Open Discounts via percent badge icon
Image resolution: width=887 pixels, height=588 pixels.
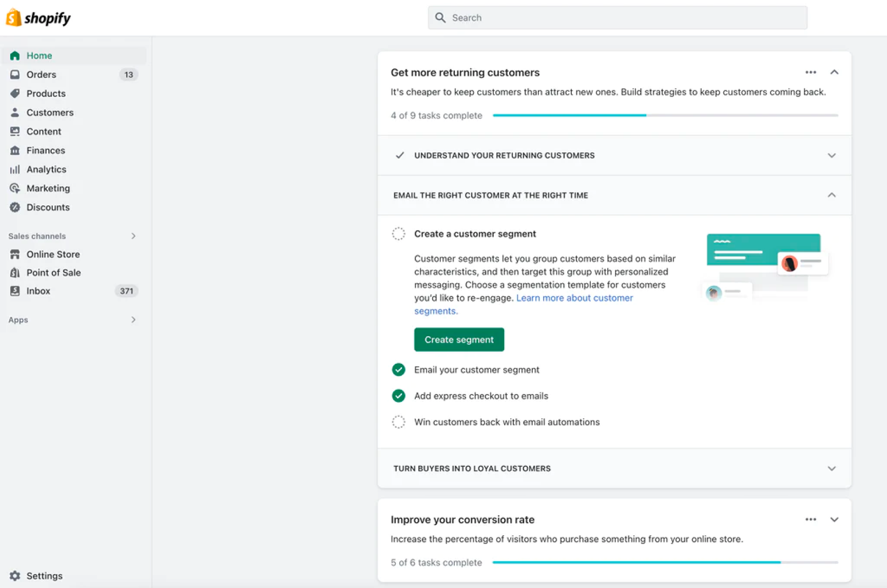pos(15,207)
